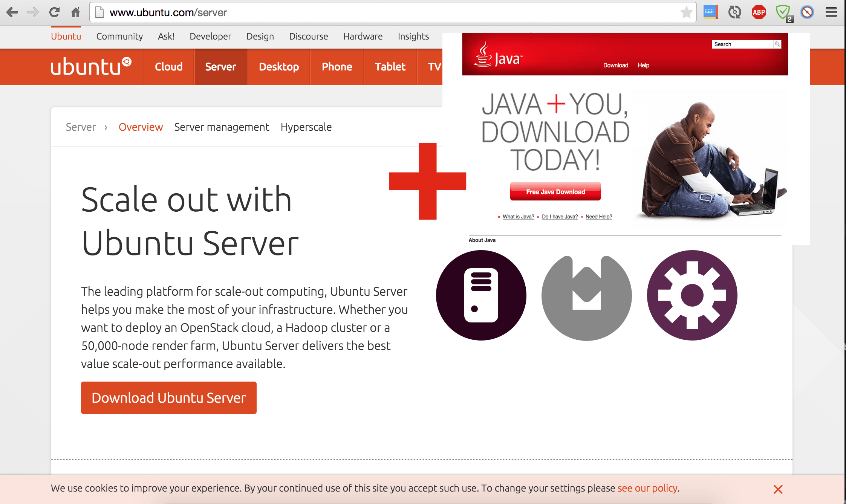Viewport: 846px width, 504px height.
Task: Open the Discourse top nav link
Action: pyautogui.click(x=309, y=36)
